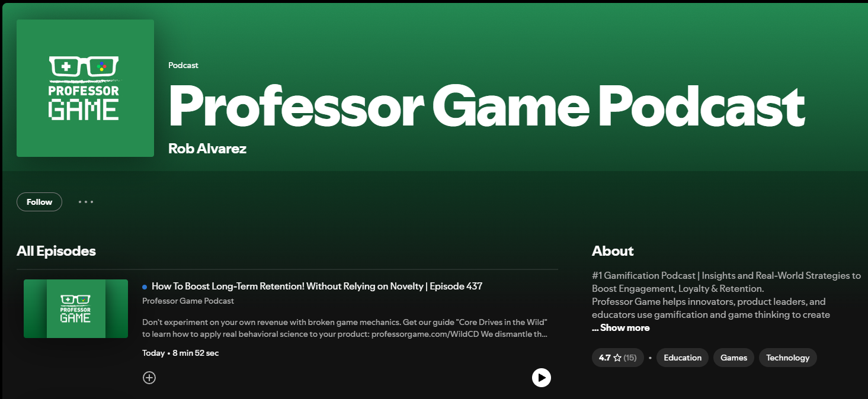868x399 pixels.
Task: Click the About section description text
Action: point(726,295)
